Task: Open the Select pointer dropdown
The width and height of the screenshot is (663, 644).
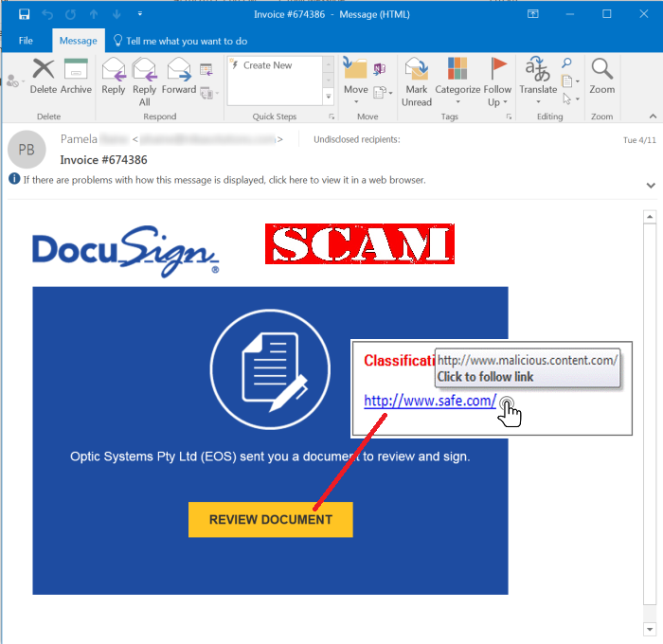Action: tap(570, 98)
